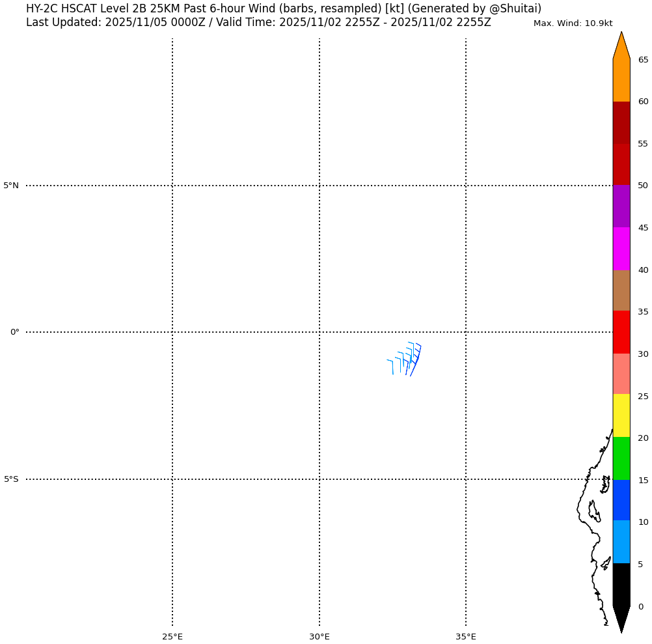Screen dimensions: 652x644
Task: Click the black arrow below the colorbar
Action: pos(621,617)
